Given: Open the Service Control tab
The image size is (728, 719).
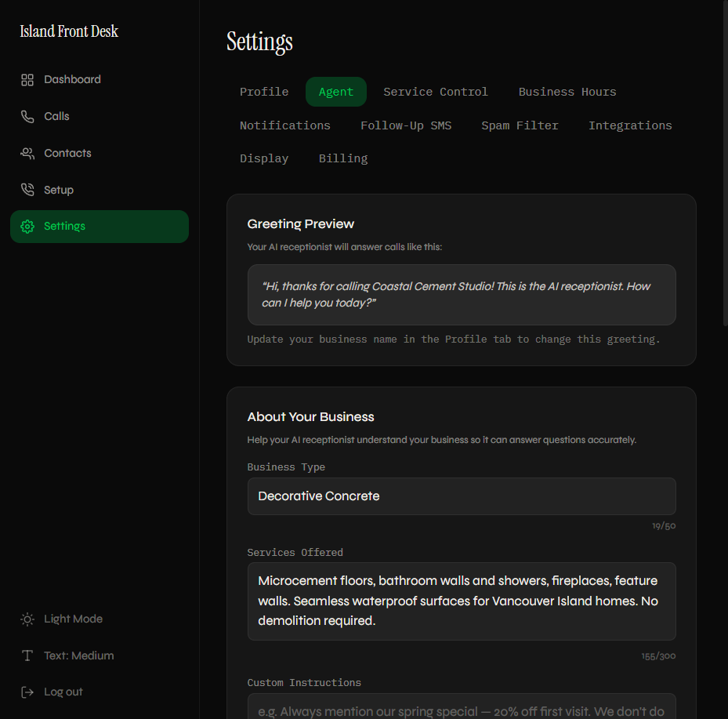Looking at the screenshot, I should click(x=436, y=92).
